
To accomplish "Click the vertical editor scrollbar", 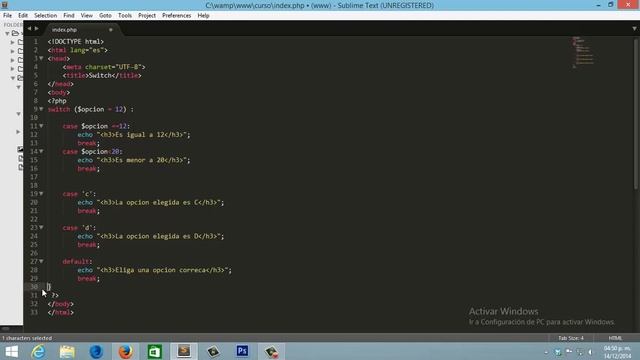I will coord(636,113).
